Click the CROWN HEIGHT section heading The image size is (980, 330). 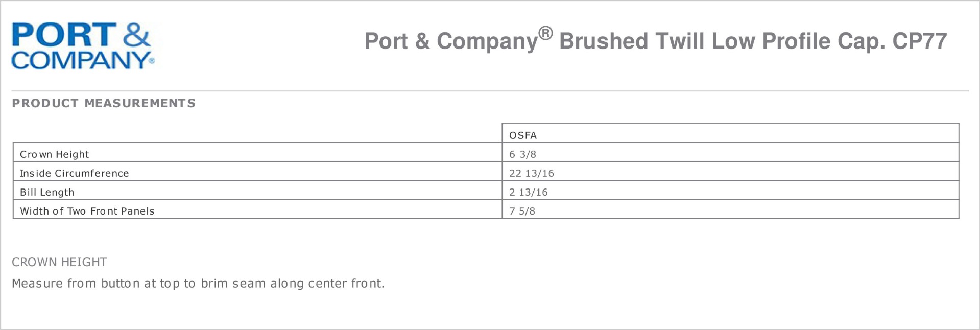click(59, 262)
